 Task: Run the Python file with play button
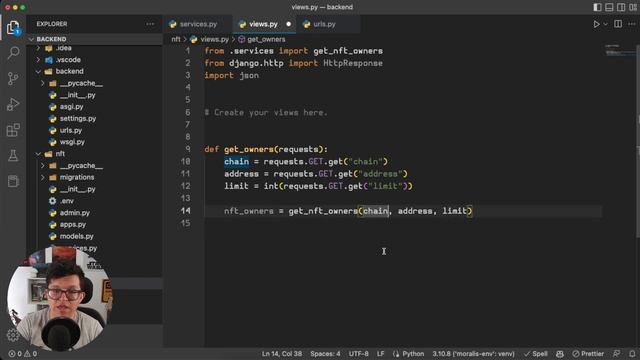pos(596,24)
